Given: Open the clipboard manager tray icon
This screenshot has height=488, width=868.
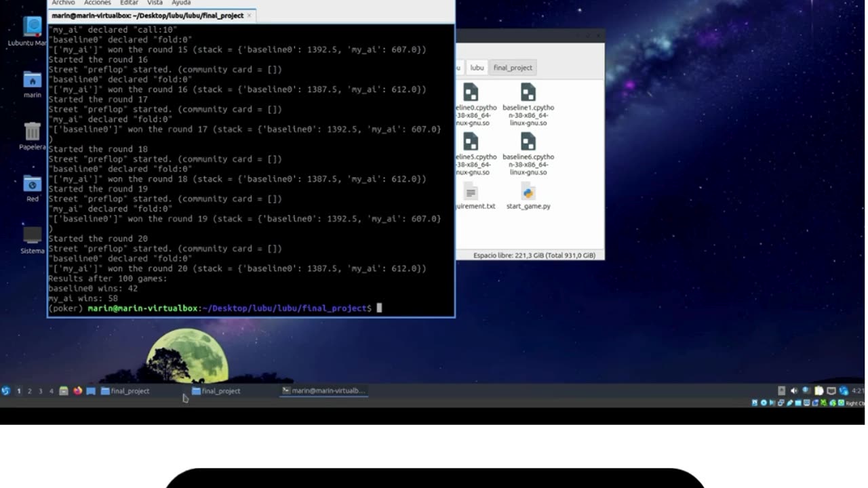Looking at the screenshot, I should point(819,390).
